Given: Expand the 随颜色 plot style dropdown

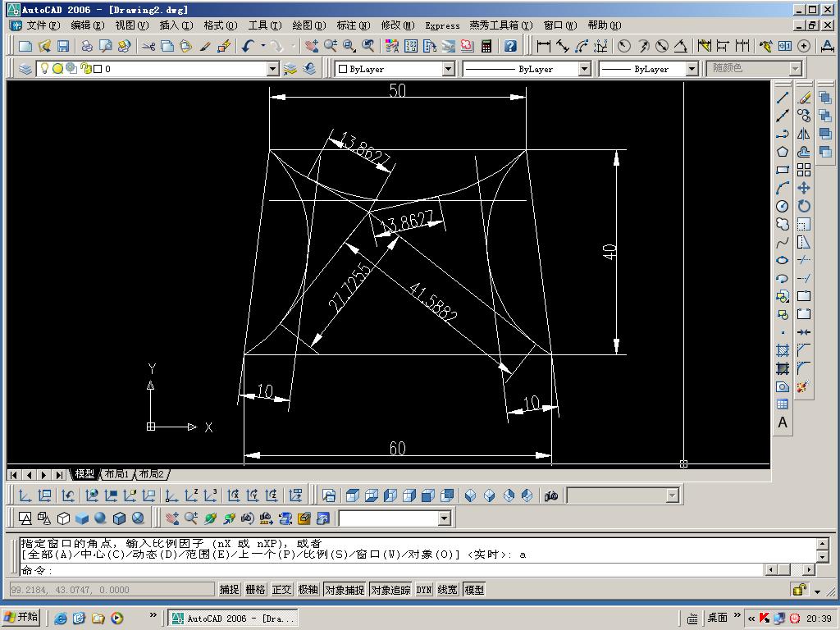Looking at the screenshot, I should coord(795,69).
